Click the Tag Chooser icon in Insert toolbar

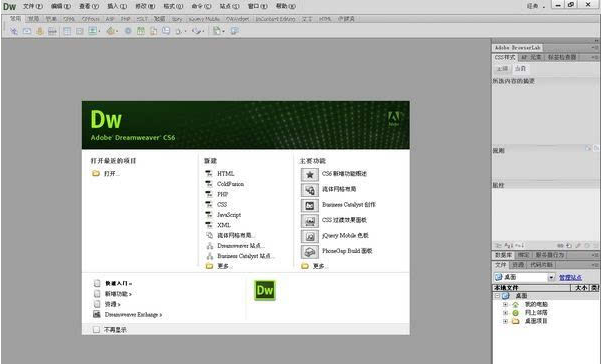click(x=235, y=31)
